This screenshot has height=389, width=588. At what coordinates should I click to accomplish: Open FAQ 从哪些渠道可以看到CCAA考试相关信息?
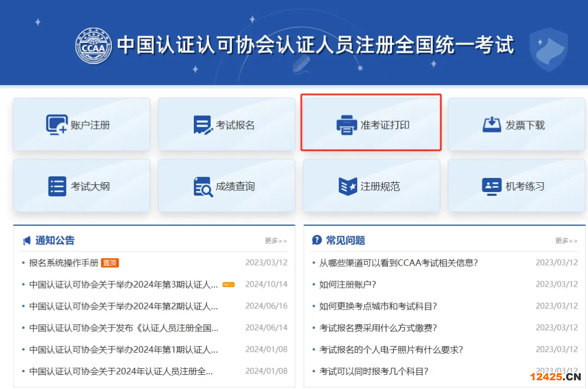(399, 263)
